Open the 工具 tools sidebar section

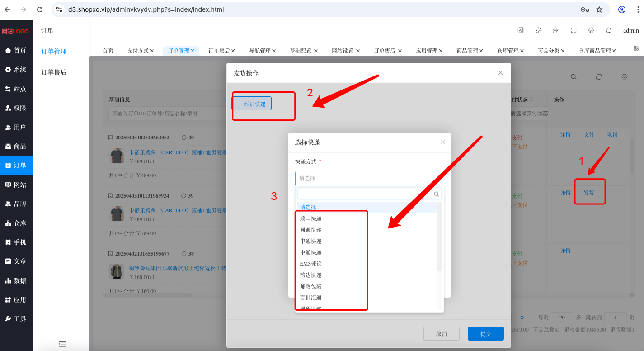[x=16, y=319]
